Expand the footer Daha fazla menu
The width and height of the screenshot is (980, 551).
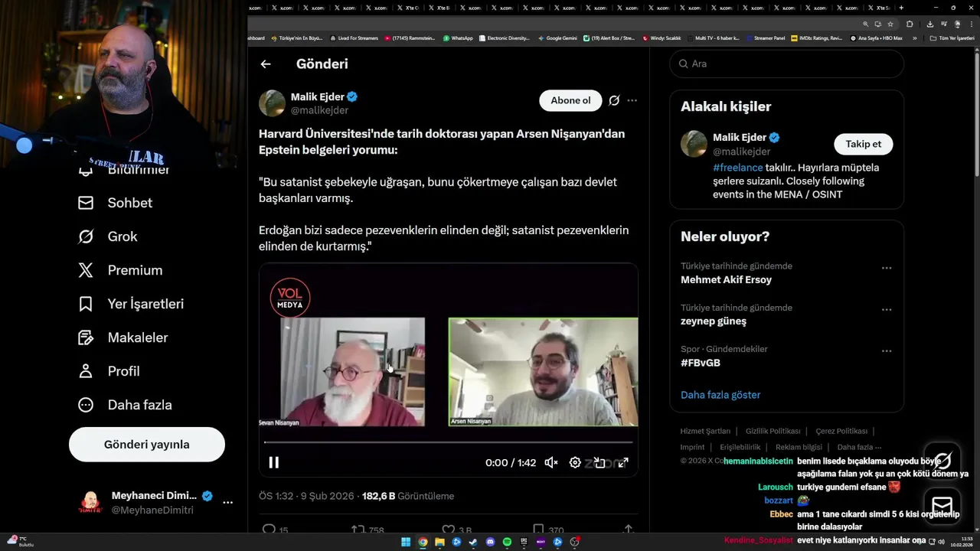[x=859, y=447]
